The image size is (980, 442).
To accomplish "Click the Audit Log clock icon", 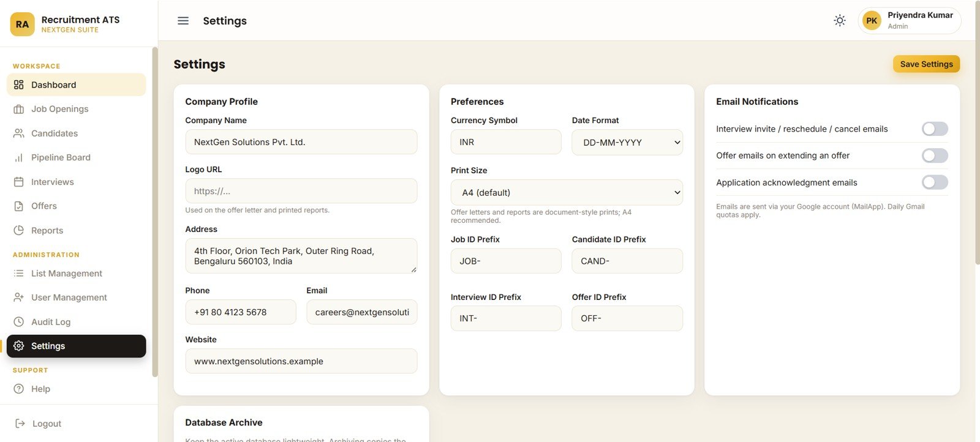I will (x=19, y=322).
